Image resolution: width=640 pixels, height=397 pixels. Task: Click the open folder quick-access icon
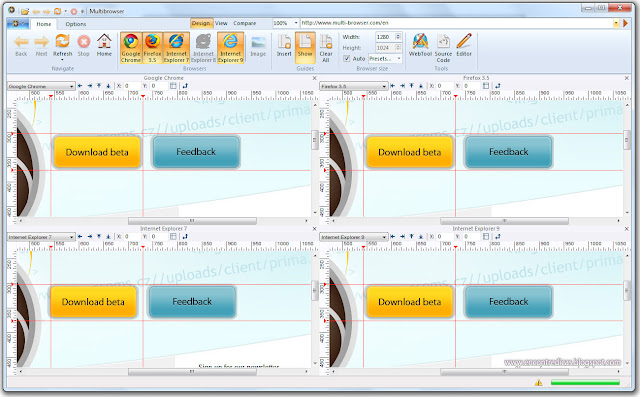coord(25,11)
